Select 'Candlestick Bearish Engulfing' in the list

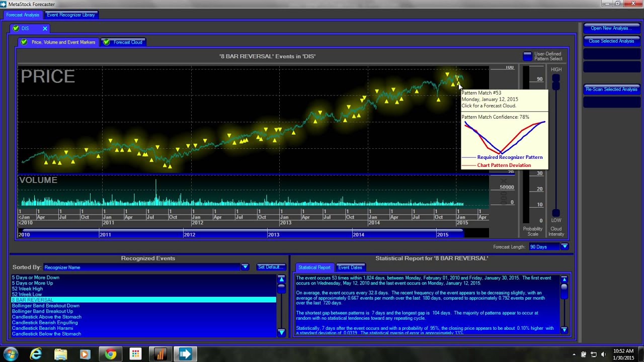coord(144,322)
